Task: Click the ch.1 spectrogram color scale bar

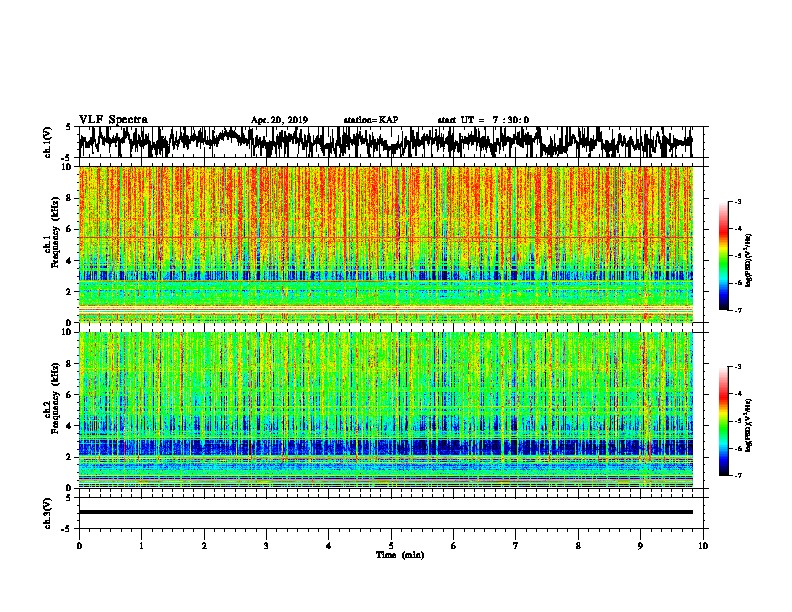Action: pos(724,256)
